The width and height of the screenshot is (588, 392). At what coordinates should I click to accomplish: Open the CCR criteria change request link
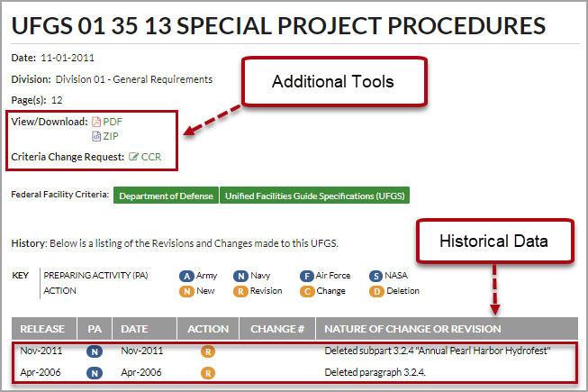pyautogui.click(x=151, y=157)
